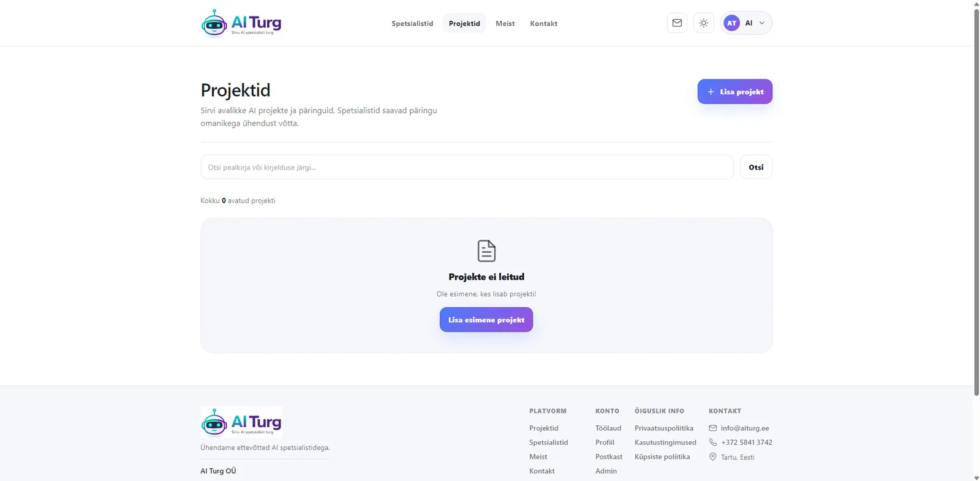Click the empty-state document icon
Screen dimensions: 980x481
pyautogui.click(x=486, y=251)
